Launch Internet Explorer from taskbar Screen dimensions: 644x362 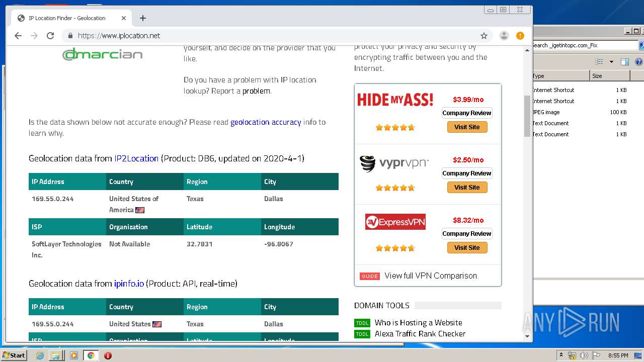40,355
